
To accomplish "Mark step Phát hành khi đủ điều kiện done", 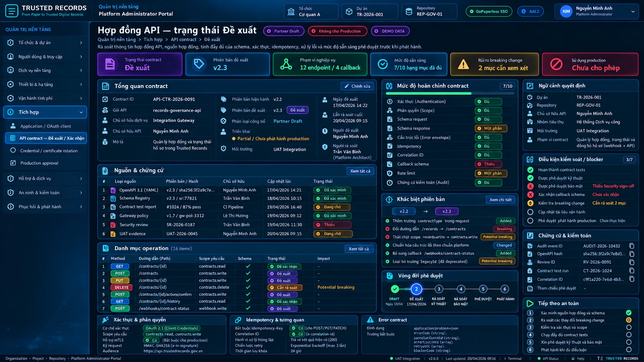I will tap(629, 350).
